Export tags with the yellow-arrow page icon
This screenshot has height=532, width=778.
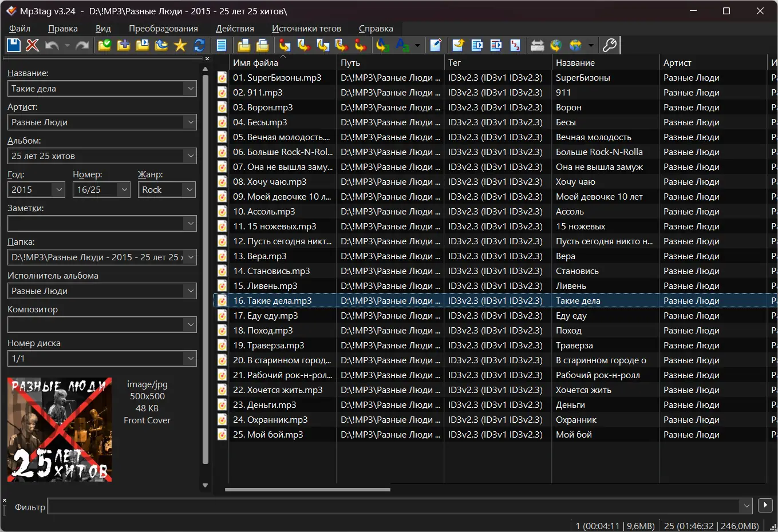click(458, 45)
